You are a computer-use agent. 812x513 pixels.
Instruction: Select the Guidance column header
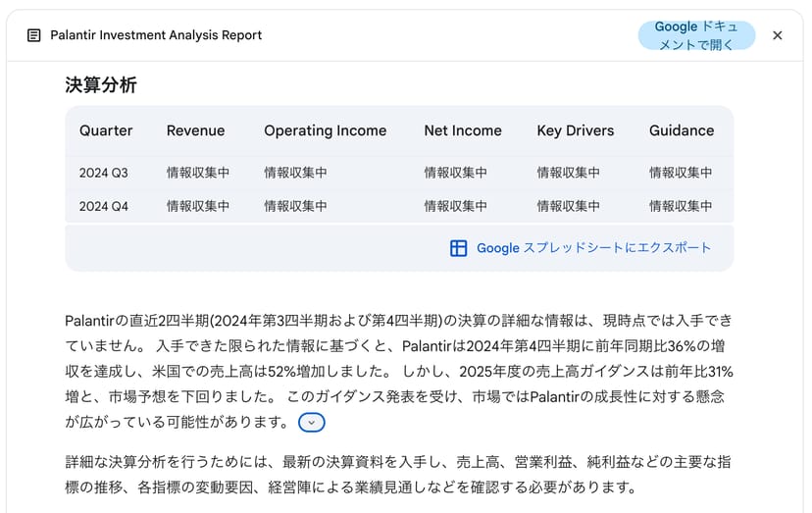tap(682, 130)
